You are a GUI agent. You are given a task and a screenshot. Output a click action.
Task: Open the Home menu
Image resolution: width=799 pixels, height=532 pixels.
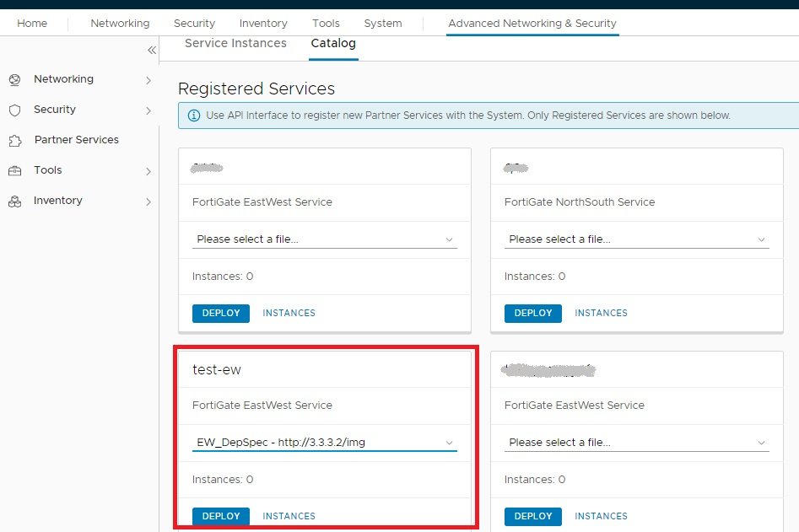click(32, 24)
